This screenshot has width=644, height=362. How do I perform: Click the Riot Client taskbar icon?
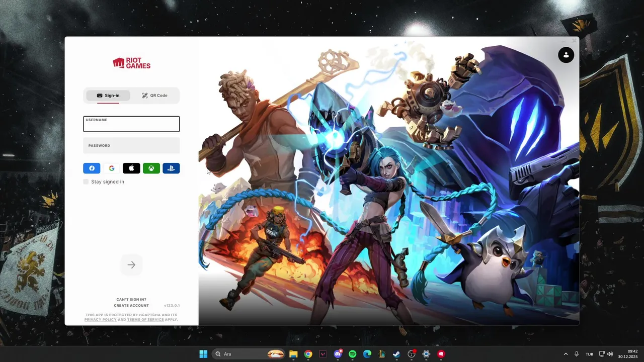click(x=441, y=354)
